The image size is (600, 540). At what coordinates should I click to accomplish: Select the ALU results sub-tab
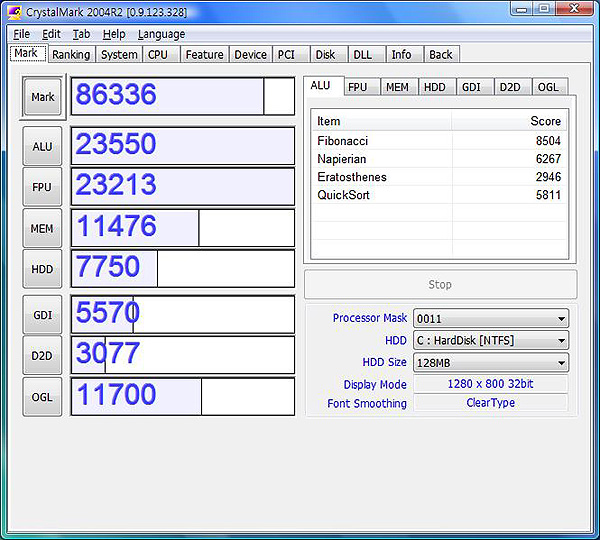[323, 85]
